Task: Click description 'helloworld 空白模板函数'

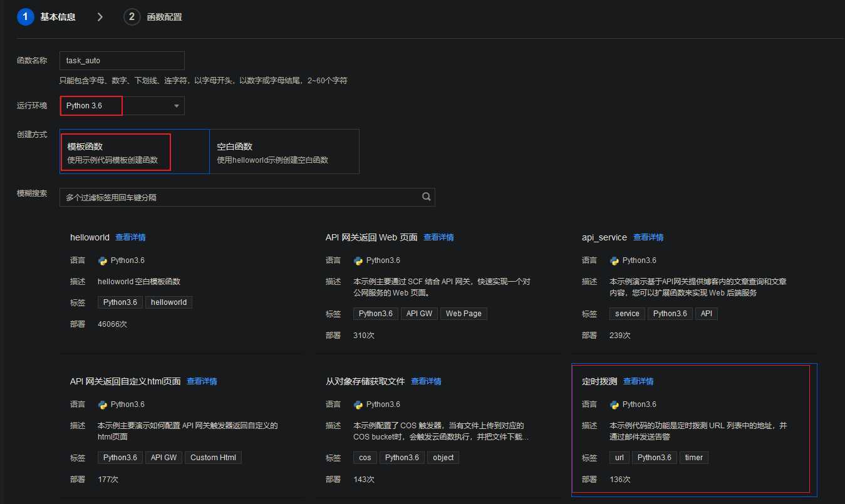Action: pos(139,282)
